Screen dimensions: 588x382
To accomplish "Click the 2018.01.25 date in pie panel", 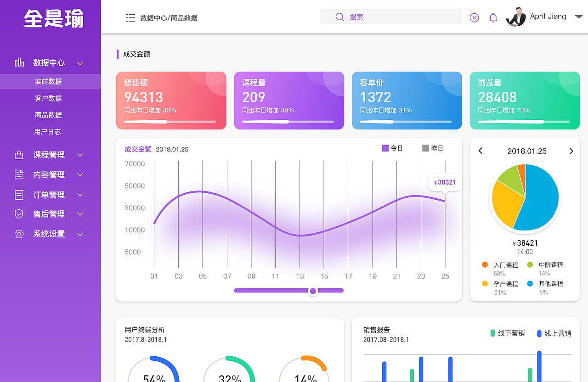I will (x=527, y=151).
